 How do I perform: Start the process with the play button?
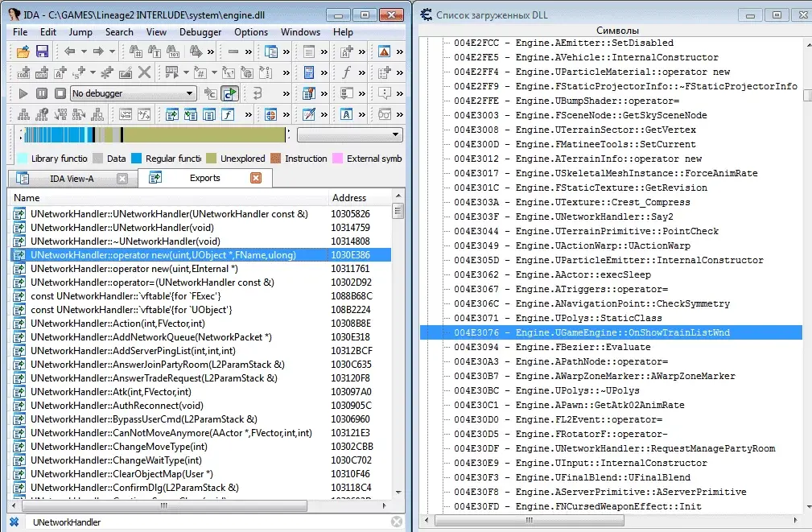pos(23,93)
